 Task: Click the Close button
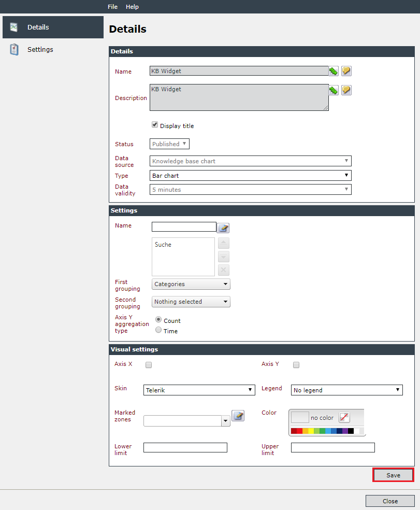tap(390, 501)
